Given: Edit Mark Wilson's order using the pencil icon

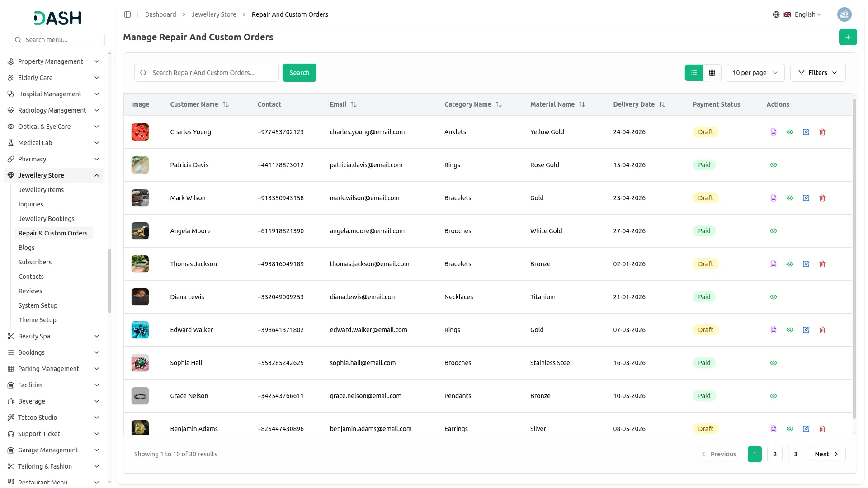Looking at the screenshot, I should point(806,198).
